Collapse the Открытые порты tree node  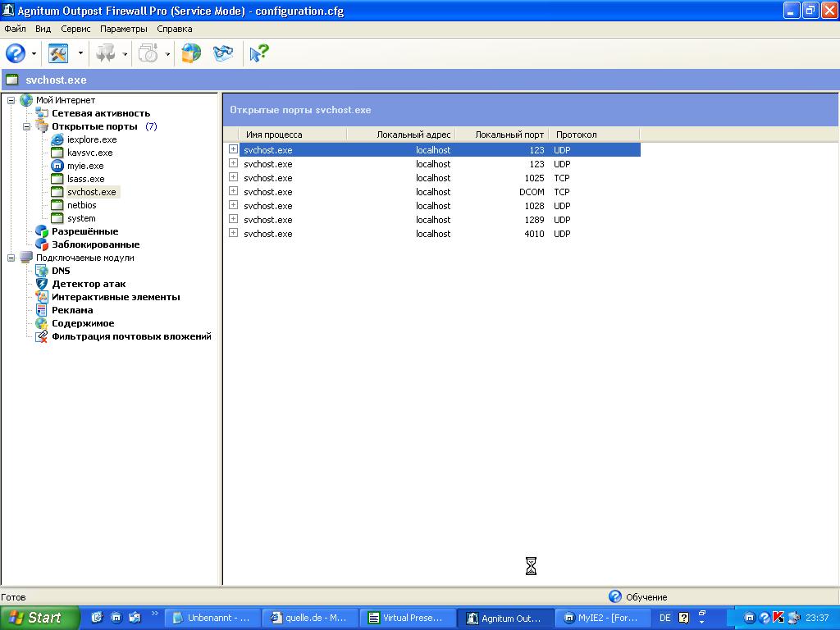click(x=27, y=126)
